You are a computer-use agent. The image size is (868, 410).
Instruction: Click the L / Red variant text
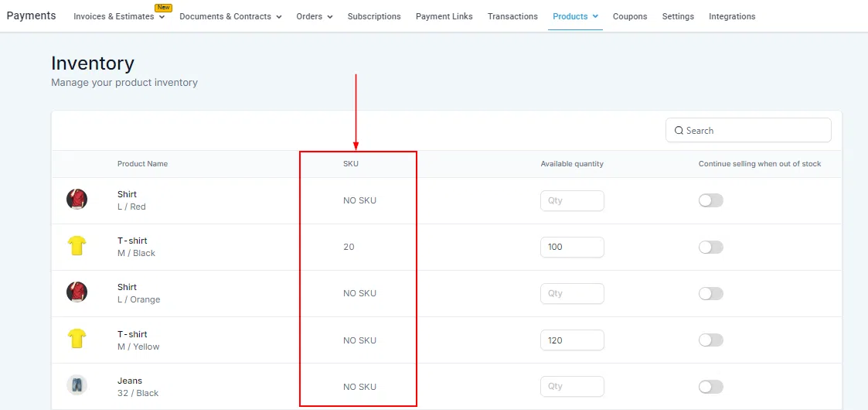[131, 207]
